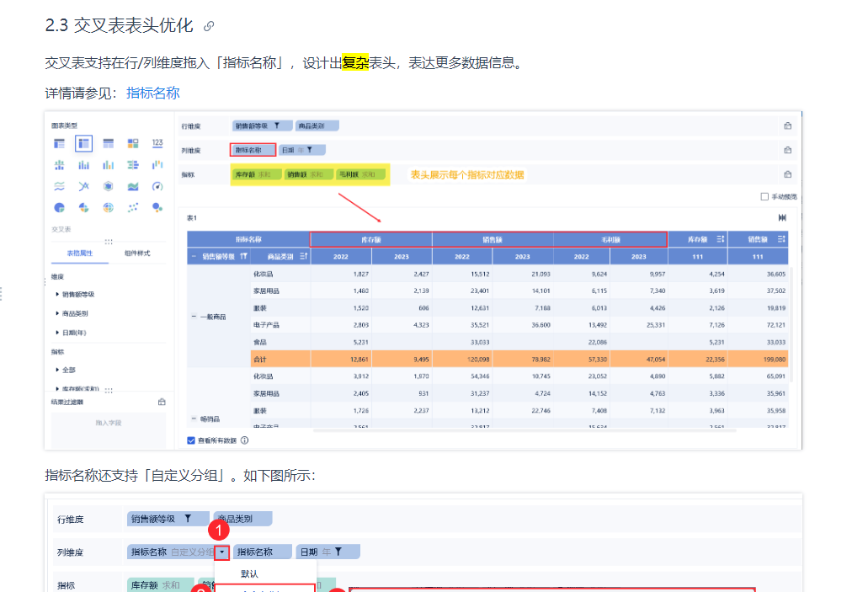Uncheck the 查看所有数据 checkbox
The height and width of the screenshot is (592, 868).
click(191, 440)
